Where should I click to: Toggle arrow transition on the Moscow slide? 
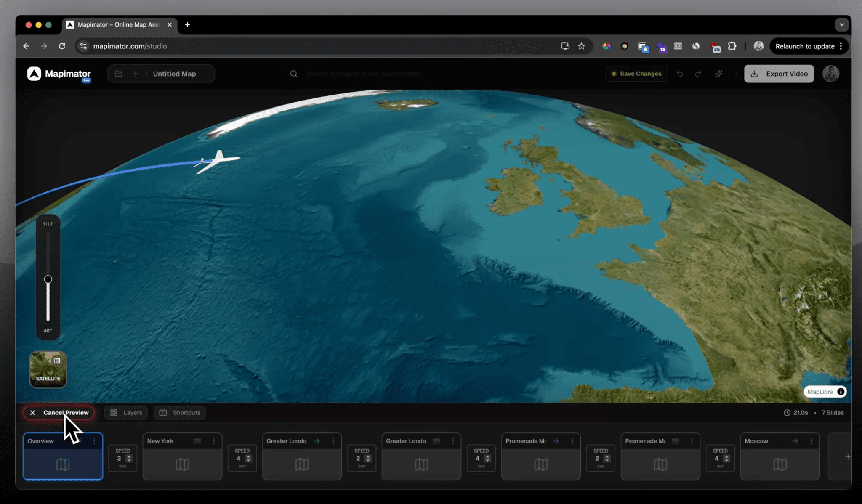pos(795,441)
